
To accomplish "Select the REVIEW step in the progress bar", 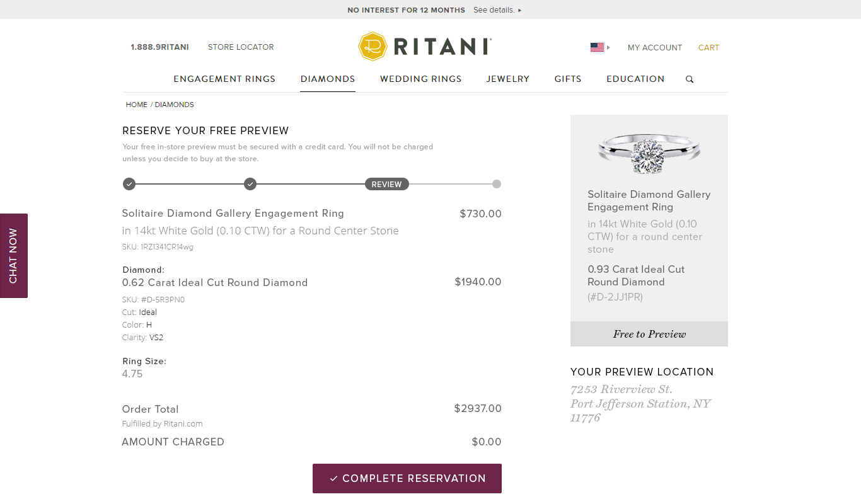I will [x=386, y=184].
